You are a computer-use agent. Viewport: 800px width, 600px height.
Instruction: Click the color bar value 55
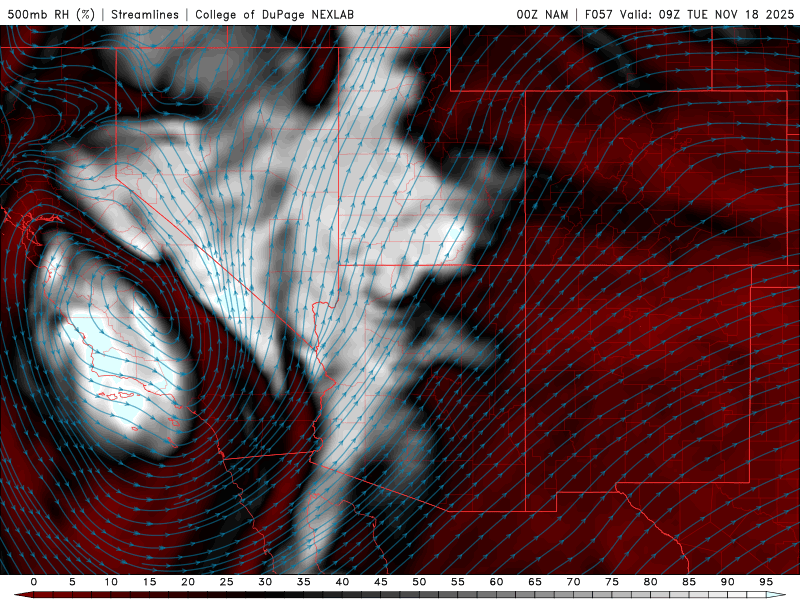[458, 582]
